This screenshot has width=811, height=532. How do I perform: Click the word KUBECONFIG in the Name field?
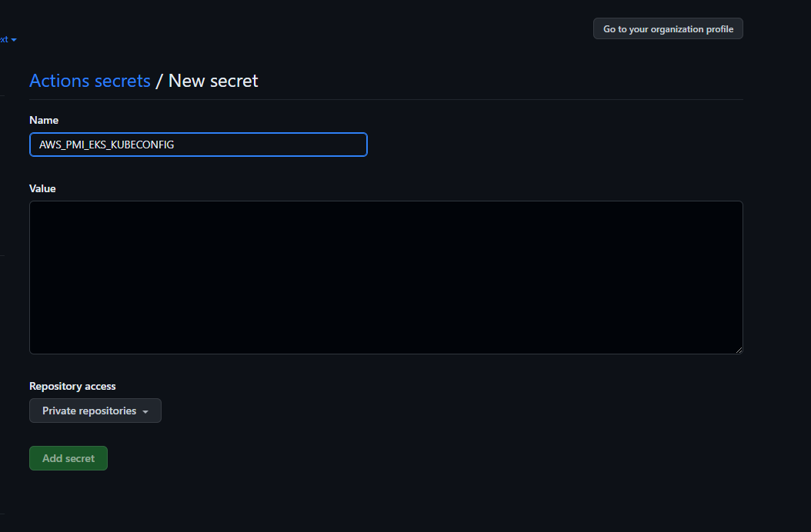coord(142,145)
